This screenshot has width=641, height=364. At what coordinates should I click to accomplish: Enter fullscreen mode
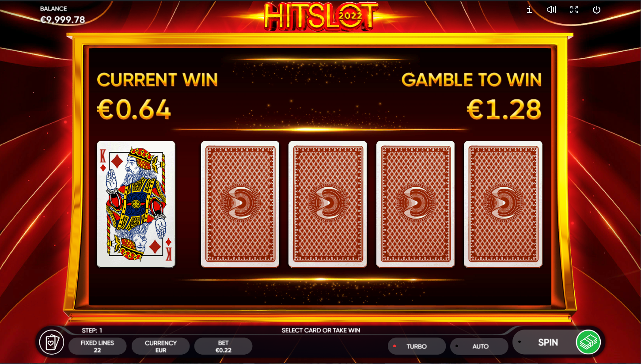574,10
